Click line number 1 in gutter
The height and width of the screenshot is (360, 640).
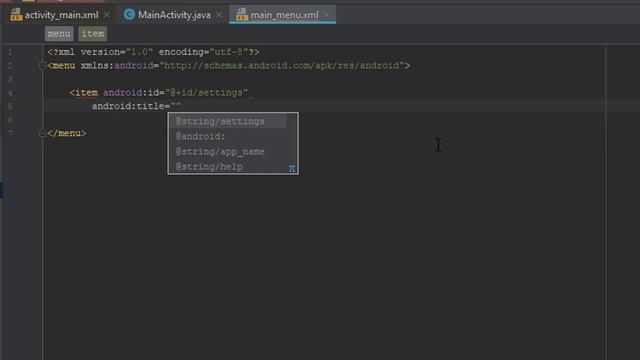[x=10, y=52]
